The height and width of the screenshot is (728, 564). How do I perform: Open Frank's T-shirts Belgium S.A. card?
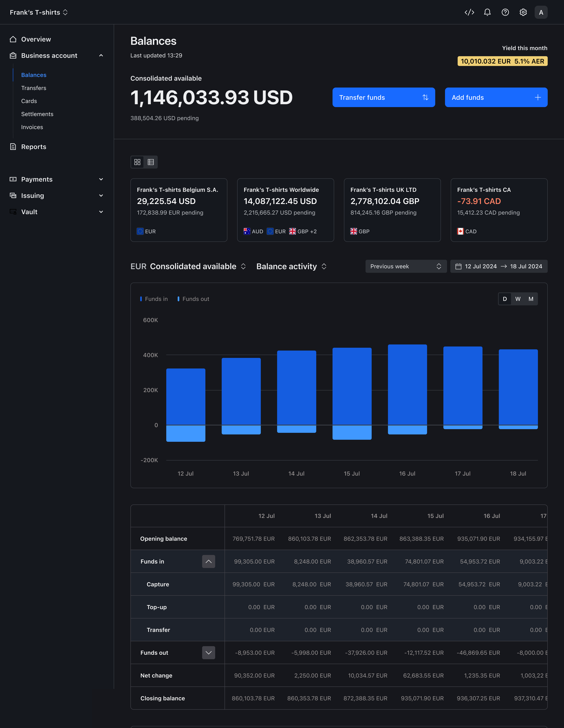179,210
